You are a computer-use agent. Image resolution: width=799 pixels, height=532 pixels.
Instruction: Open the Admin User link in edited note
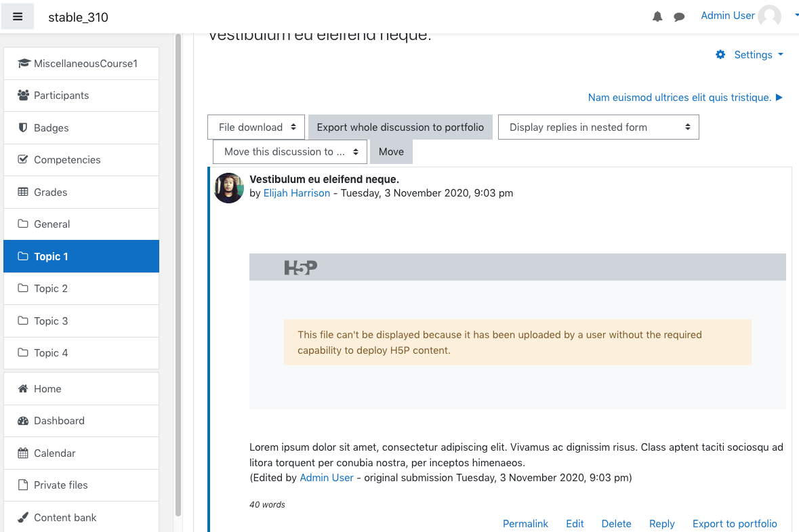tap(326, 478)
